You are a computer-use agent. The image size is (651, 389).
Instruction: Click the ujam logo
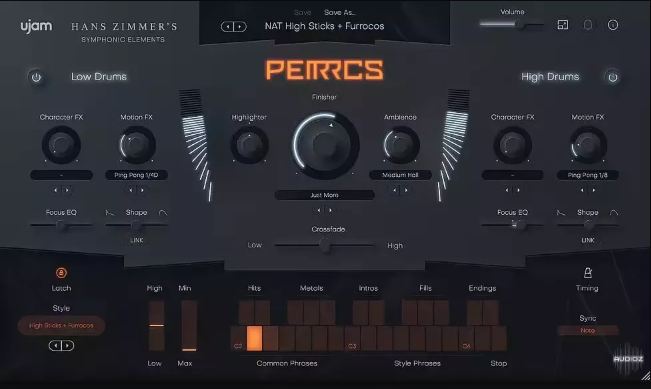37,27
